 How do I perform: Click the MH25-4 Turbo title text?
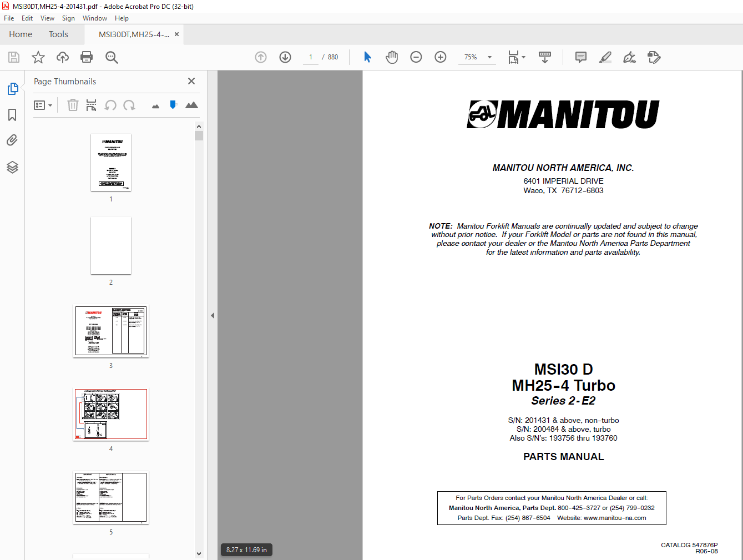click(563, 385)
